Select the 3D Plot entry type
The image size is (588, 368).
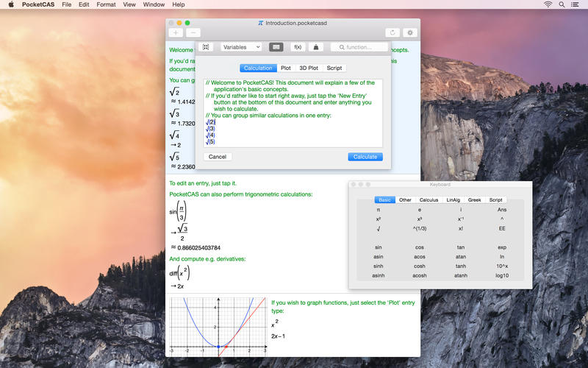coord(309,68)
